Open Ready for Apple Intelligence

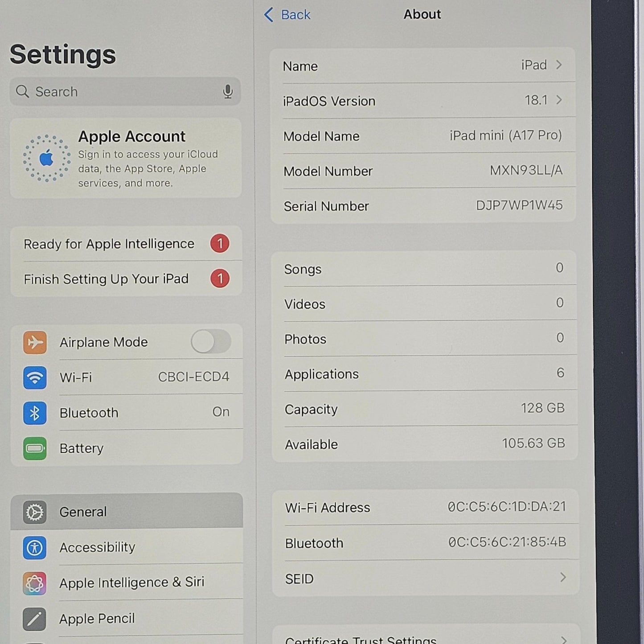pyautogui.click(x=127, y=243)
